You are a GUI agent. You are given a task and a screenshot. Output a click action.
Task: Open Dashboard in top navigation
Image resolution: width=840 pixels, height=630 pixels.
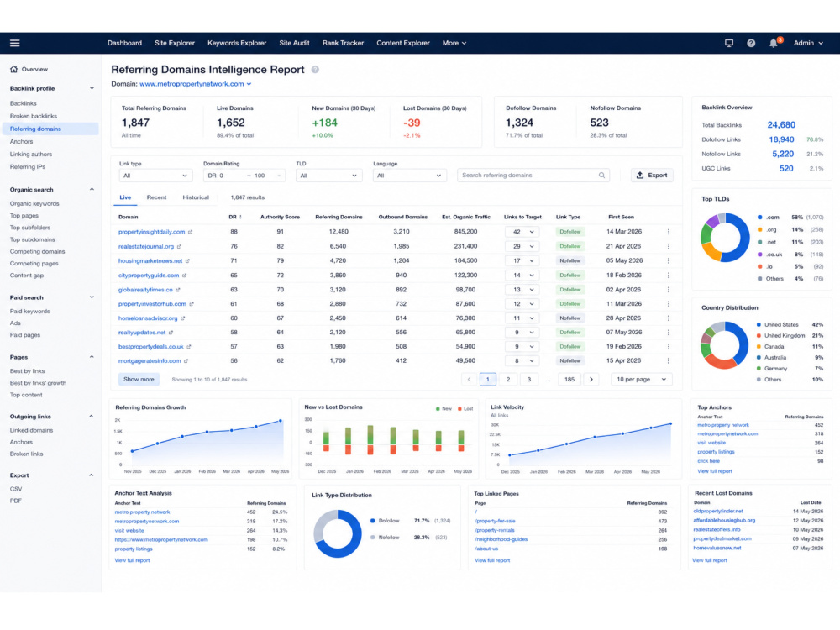point(124,43)
